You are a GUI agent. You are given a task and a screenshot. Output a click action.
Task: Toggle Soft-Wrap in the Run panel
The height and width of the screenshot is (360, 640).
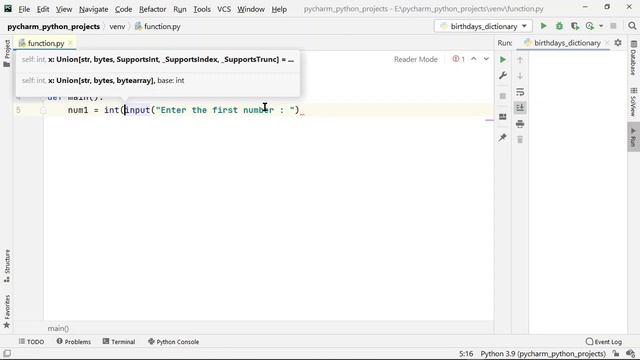520,92
